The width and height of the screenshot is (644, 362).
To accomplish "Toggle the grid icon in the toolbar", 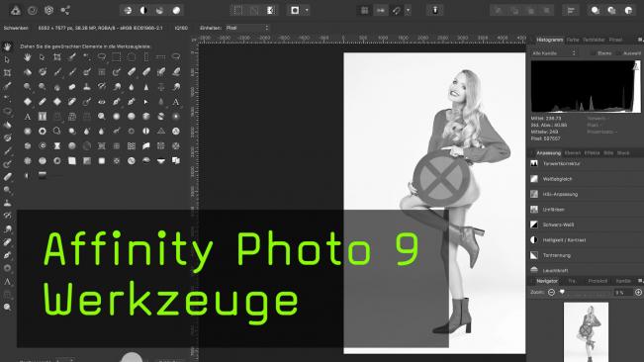I will [x=364, y=10].
